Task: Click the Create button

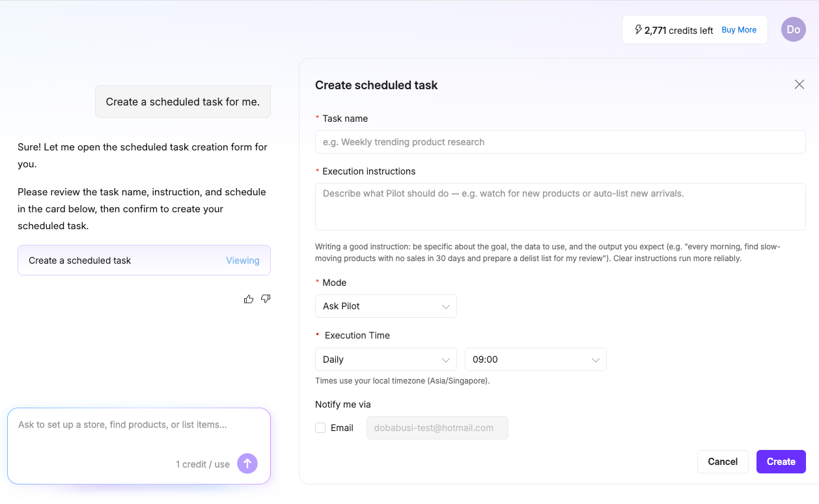Action: (x=781, y=462)
